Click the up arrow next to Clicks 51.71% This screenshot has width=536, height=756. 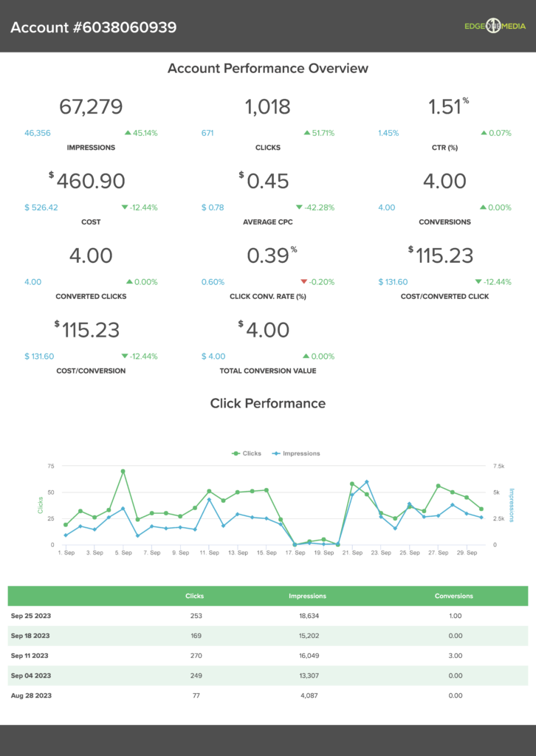307,133
